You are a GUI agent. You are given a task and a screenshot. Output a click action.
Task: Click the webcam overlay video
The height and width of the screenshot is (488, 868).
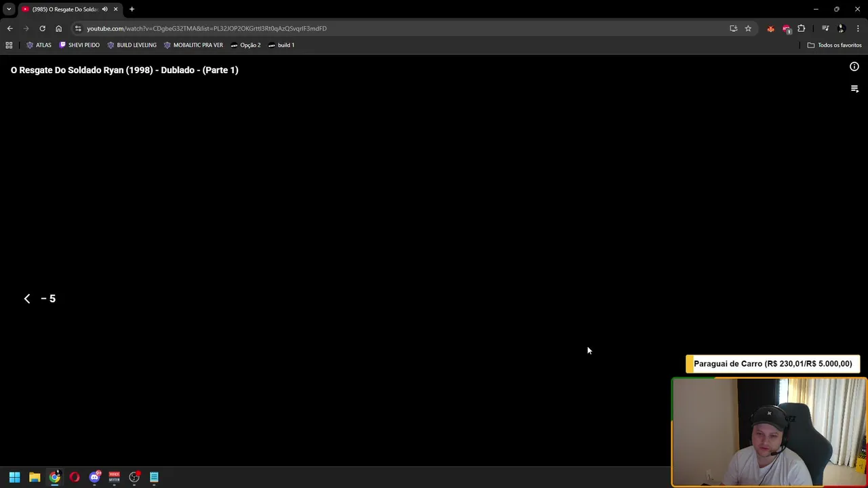click(769, 432)
